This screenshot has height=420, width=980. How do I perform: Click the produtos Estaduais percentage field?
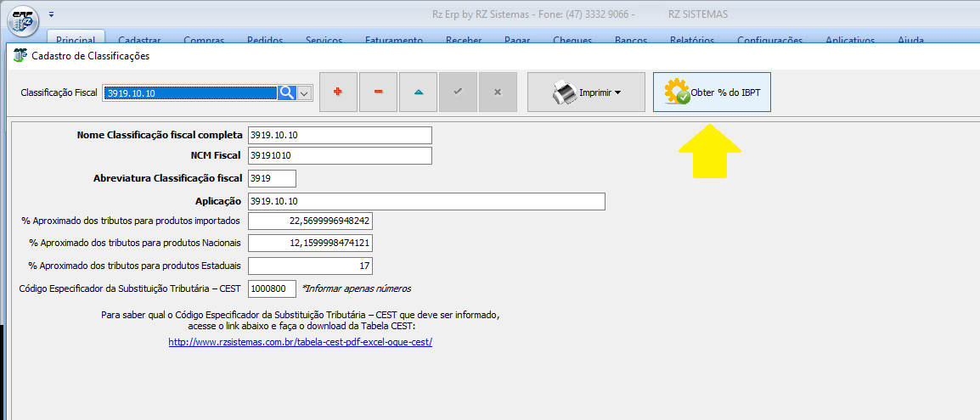[x=311, y=266]
